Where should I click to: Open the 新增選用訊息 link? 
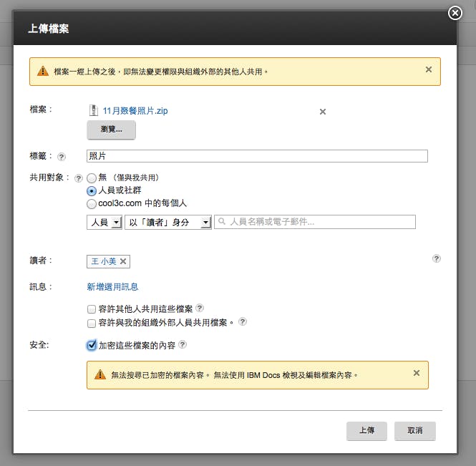(112, 286)
